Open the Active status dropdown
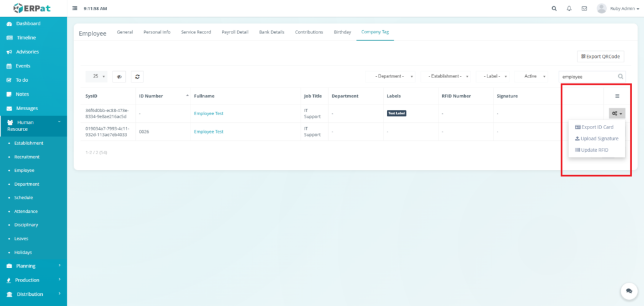 coord(534,76)
